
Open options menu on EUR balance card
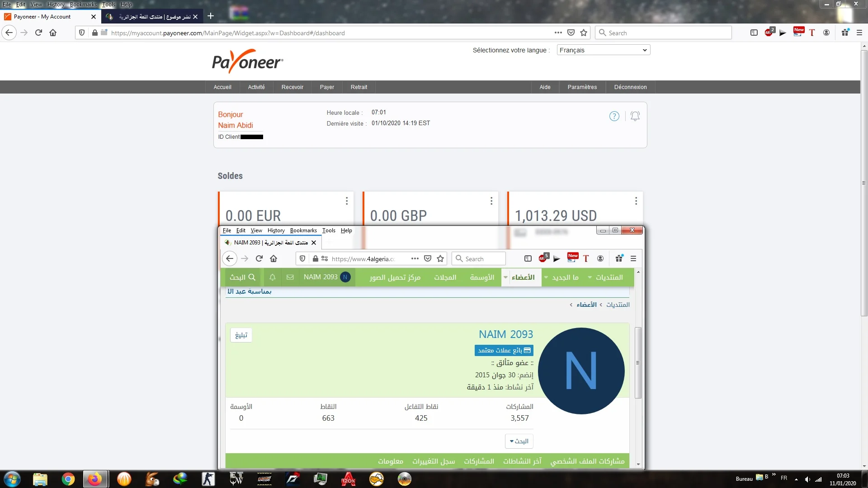coord(346,201)
